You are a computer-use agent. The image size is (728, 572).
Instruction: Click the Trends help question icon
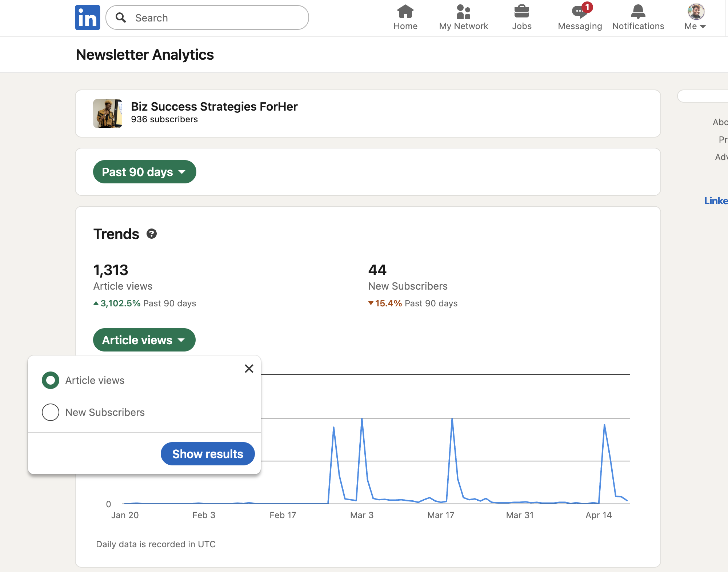click(152, 234)
